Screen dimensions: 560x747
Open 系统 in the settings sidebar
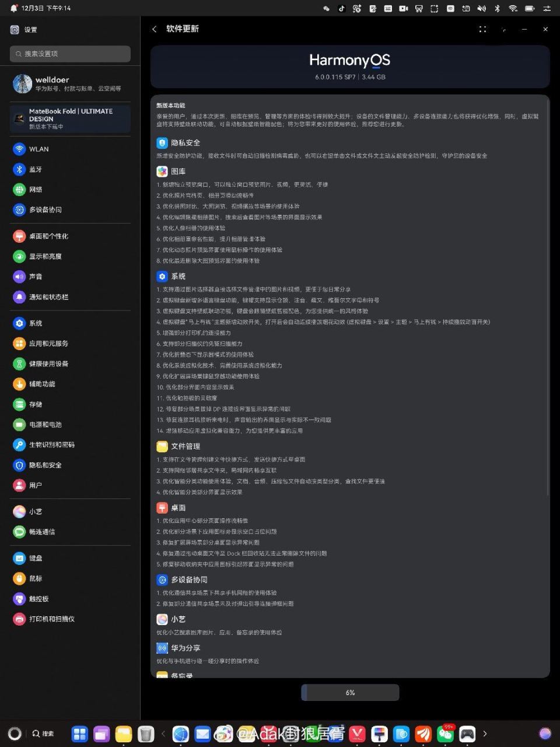tap(70, 323)
